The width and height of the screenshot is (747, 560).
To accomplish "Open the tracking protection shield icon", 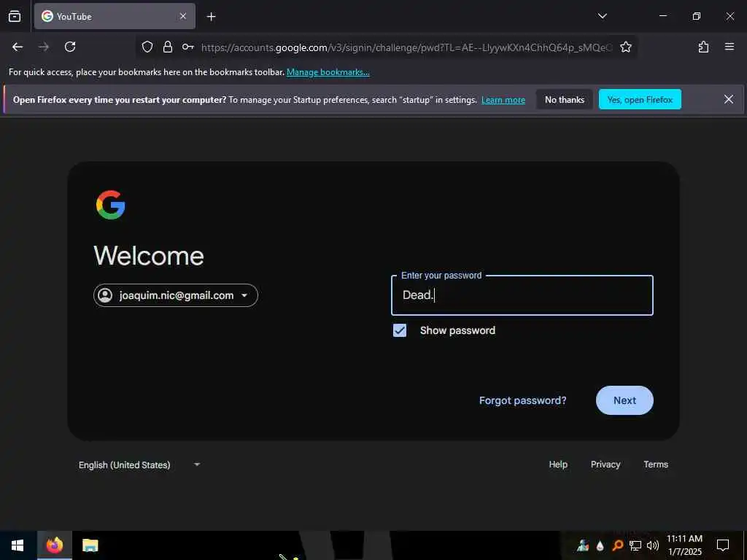I will coord(147,47).
